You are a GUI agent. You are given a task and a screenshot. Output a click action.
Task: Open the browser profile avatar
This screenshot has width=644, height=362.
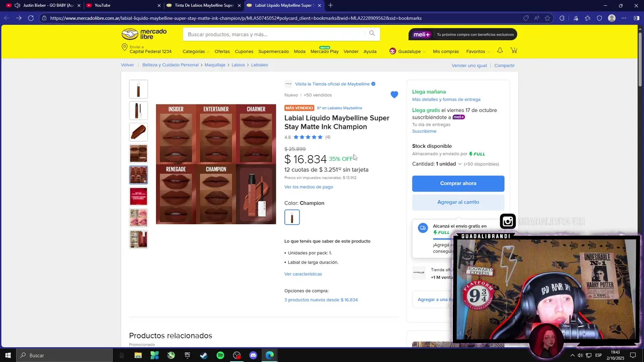pos(612,18)
